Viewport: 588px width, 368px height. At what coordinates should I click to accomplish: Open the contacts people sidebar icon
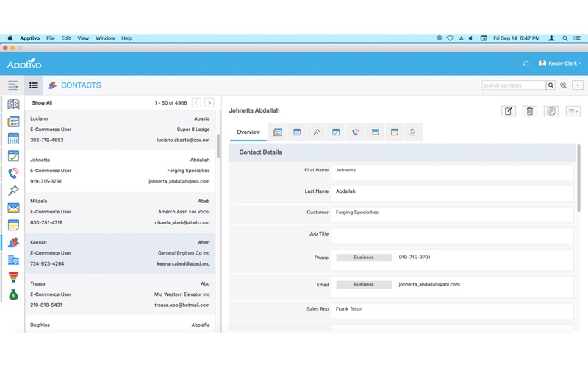(x=13, y=242)
